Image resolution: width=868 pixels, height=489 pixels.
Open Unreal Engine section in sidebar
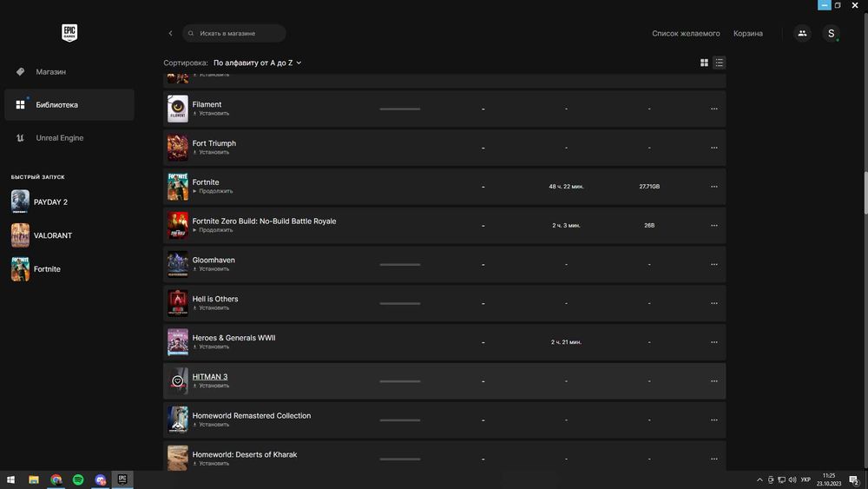click(x=59, y=138)
